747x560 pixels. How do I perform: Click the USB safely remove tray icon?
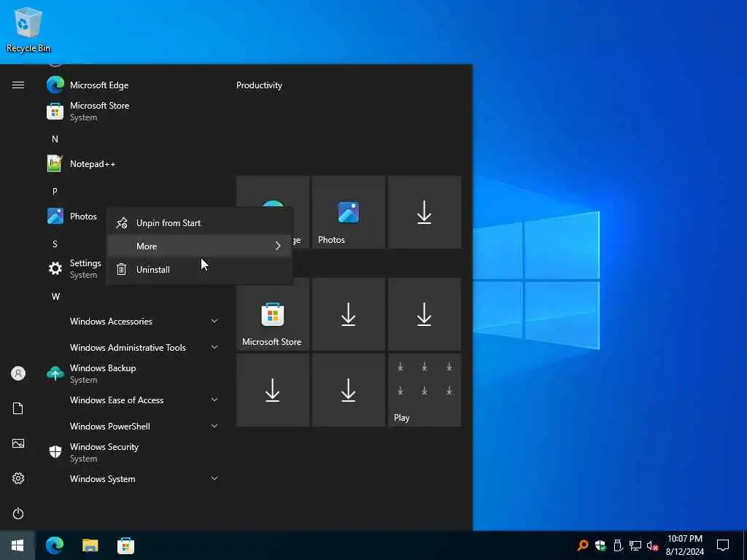click(x=618, y=545)
